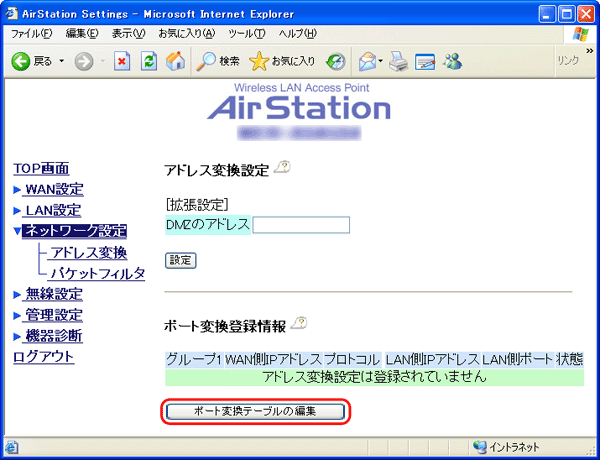
Task: Open help icon beside アドレス変換設定
Action: [283, 167]
